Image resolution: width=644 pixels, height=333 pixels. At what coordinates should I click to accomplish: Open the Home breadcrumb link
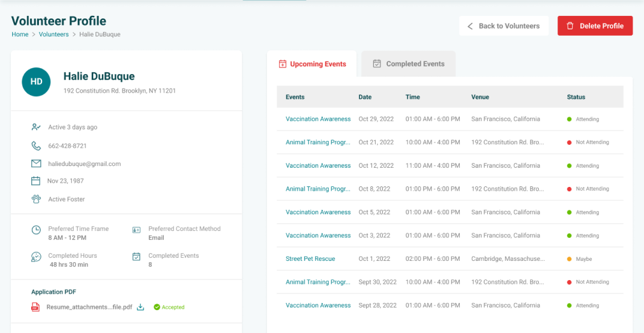click(x=20, y=34)
